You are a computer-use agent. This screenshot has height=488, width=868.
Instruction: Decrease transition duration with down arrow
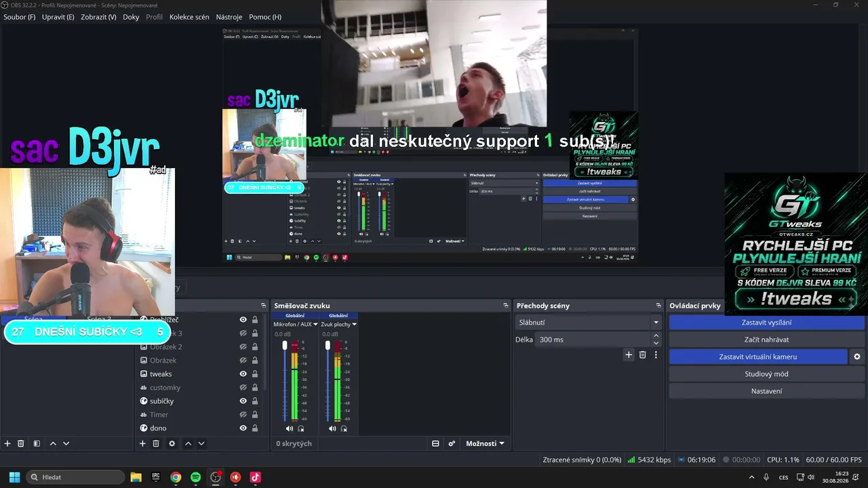(x=656, y=343)
